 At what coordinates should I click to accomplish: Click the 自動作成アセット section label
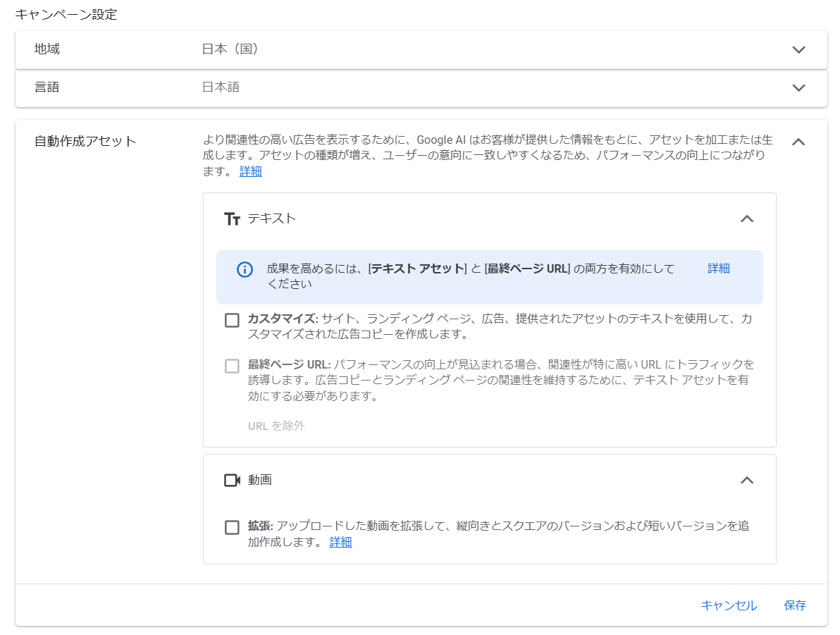click(85, 141)
